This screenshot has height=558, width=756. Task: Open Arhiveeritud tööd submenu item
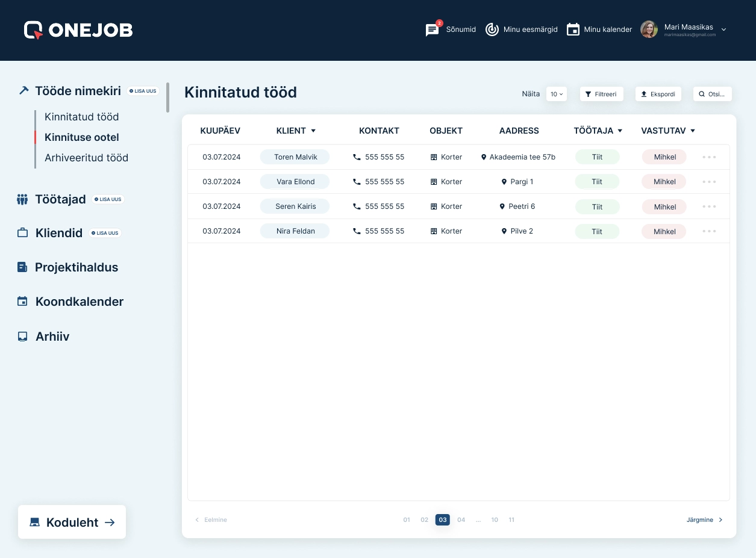click(x=86, y=158)
